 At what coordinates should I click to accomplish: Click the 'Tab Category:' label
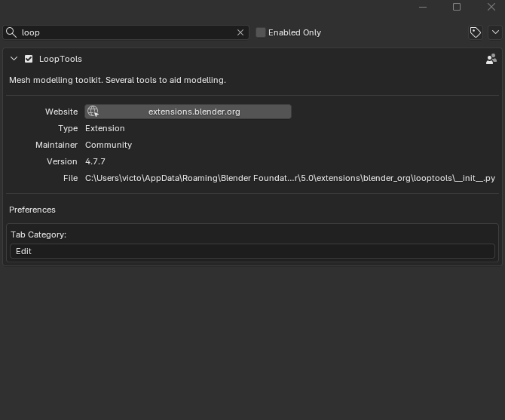coord(38,235)
